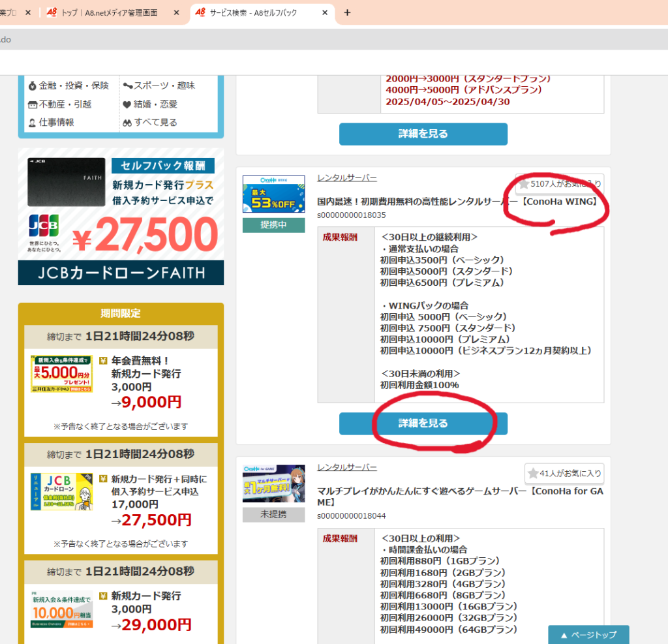Viewport: 668px width, 644px height.
Task: Click the 初回利用880円（1GBプラン） reward line
Action: click(x=440, y=561)
